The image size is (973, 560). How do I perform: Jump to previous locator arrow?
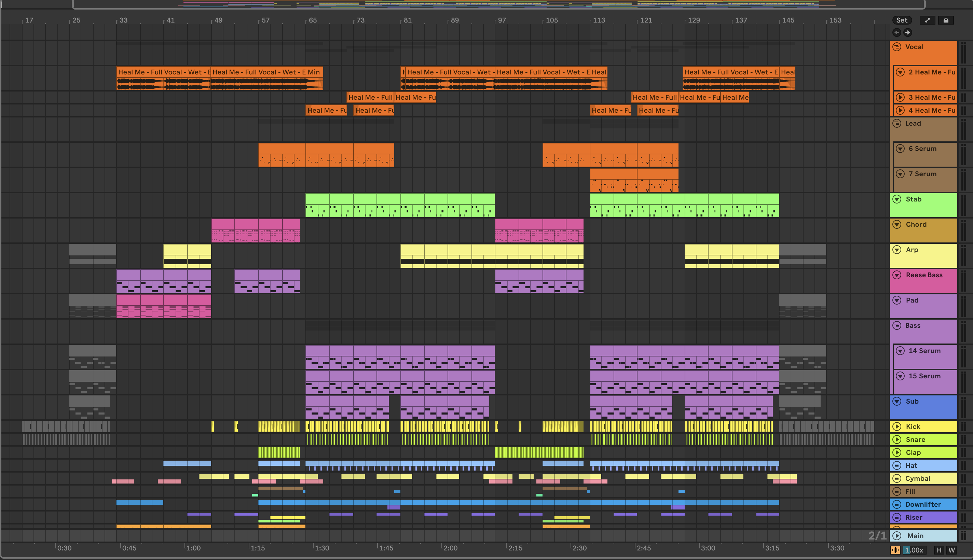pyautogui.click(x=897, y=32)
